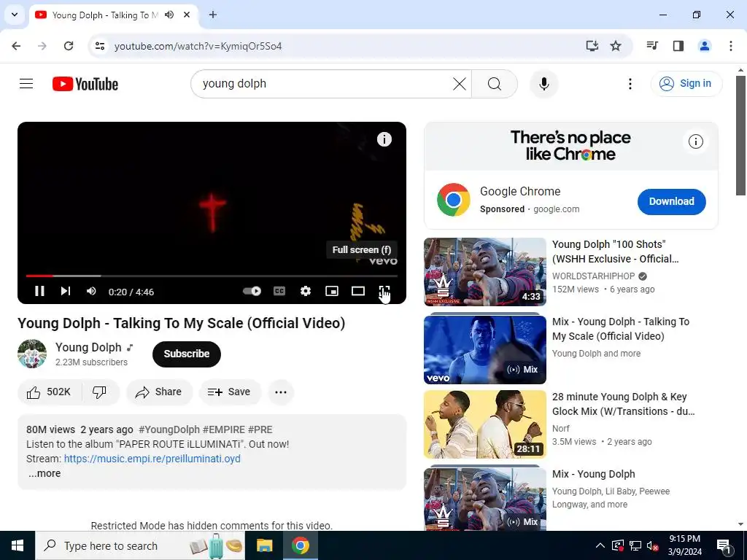Close the Young Dolph tab
Image resolution: width=747 pixels, height=560 pixels.
tap(187, 15)
